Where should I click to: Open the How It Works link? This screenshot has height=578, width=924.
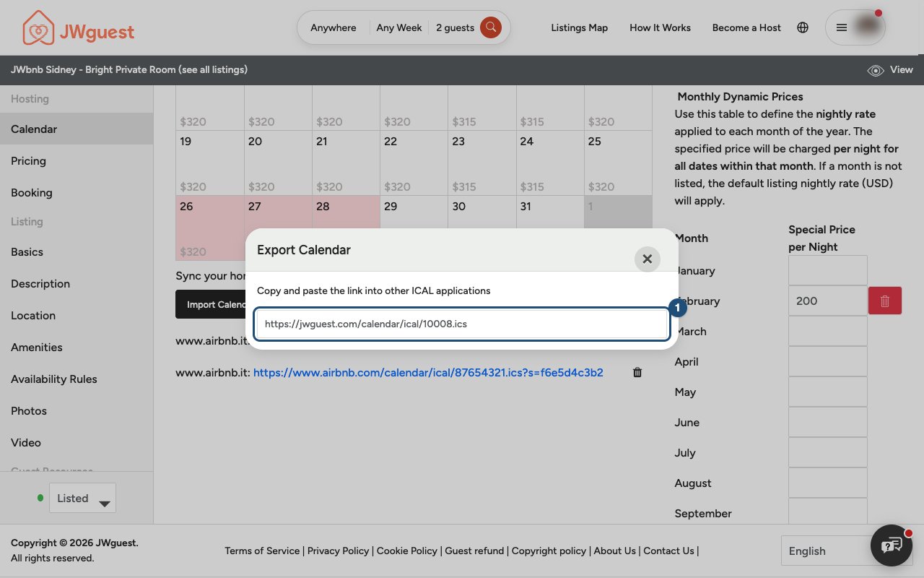pos(661,27)
